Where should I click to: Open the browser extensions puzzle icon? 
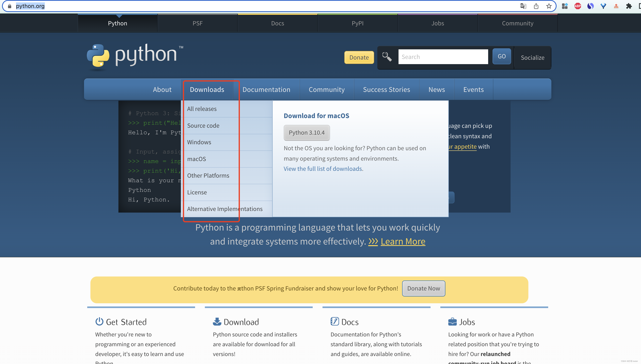(x=629, y=6)
